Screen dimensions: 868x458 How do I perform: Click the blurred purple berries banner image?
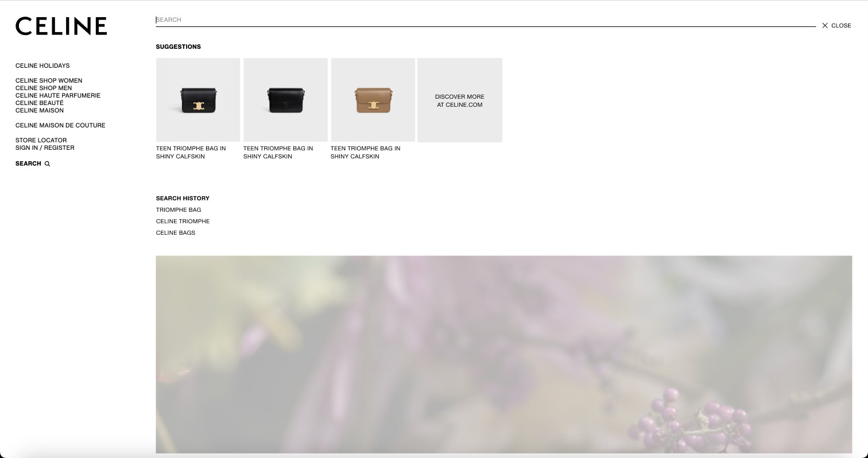pyautogui.click(x=504, y=354)
